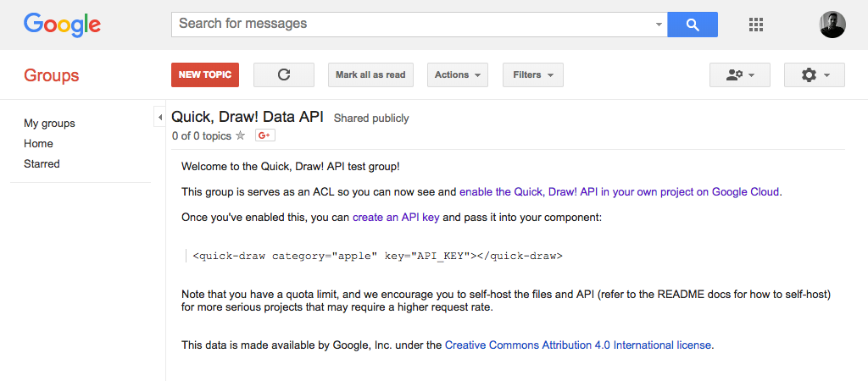Select Starred in the sidebar
Viewport: 868px width, 381px height.
point(42,163)
